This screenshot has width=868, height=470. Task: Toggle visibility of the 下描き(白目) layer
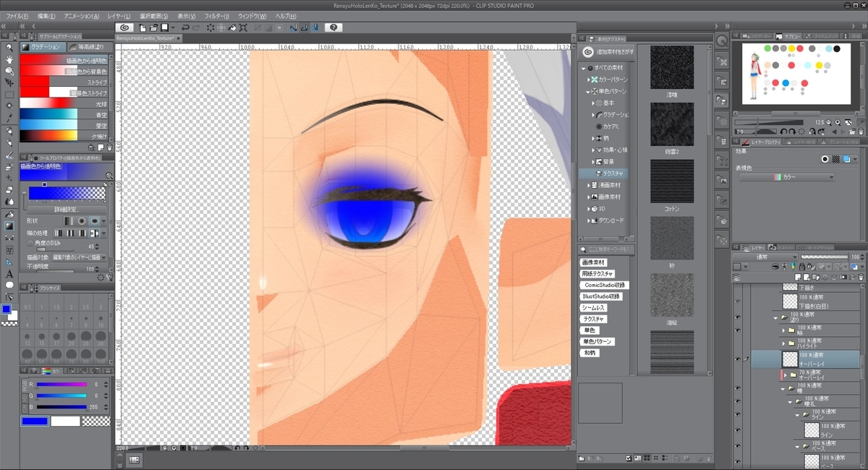click(738, 301)
